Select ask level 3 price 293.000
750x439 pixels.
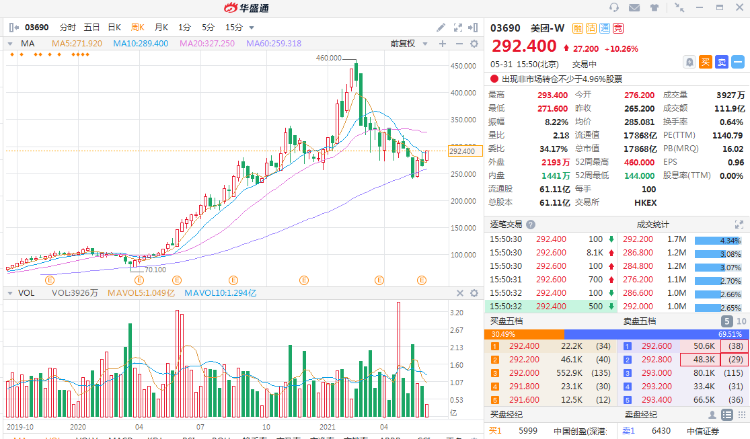(657, 373)
